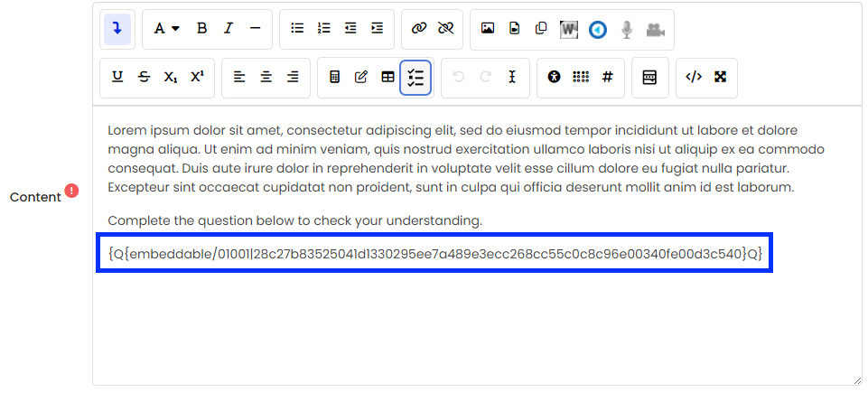Click the blue circular arrow media icon
Image resolution: width=868 pixels, height=393 pixels.
click(x=598, y=29)
